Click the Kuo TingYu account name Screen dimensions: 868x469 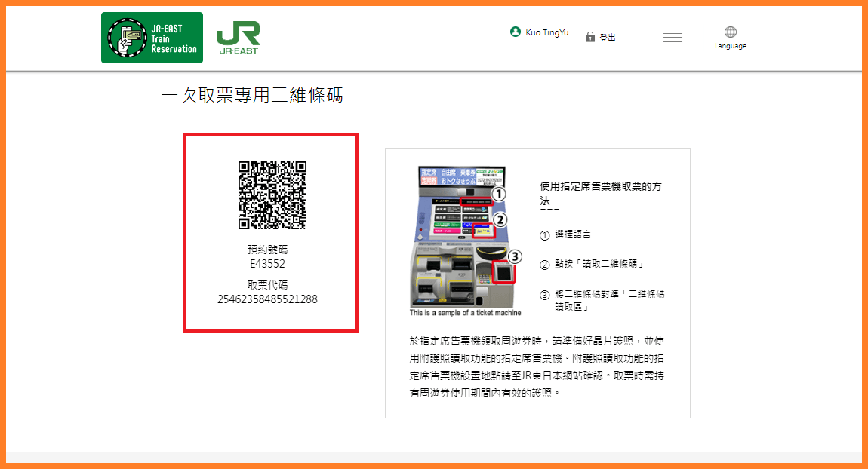[x=547, y=33]
